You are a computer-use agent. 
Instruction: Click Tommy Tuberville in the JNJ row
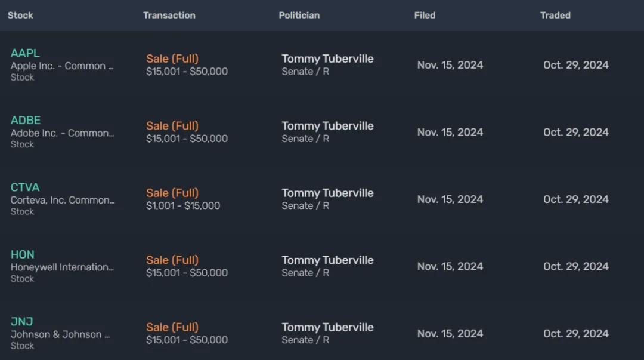(x=327, y=327)
